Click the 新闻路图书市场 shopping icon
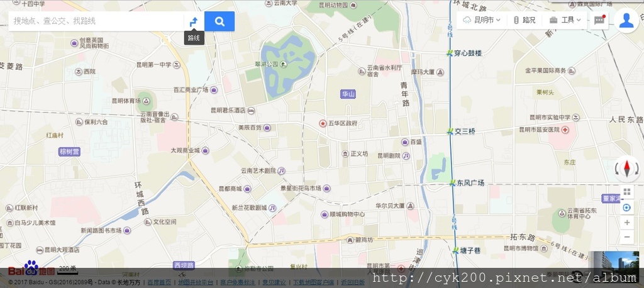This screenshot has width=644, height=288. pyautogui.click(x=126, y=231)
